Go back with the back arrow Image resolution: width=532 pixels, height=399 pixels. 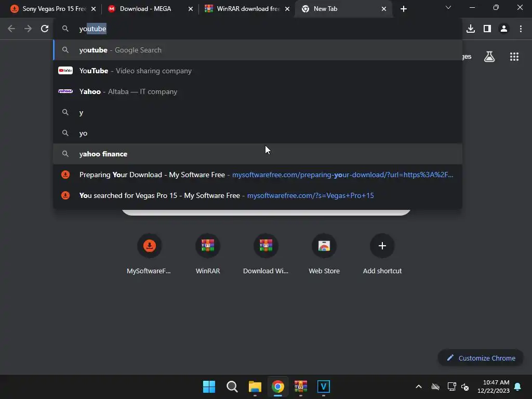click(11, 29)
